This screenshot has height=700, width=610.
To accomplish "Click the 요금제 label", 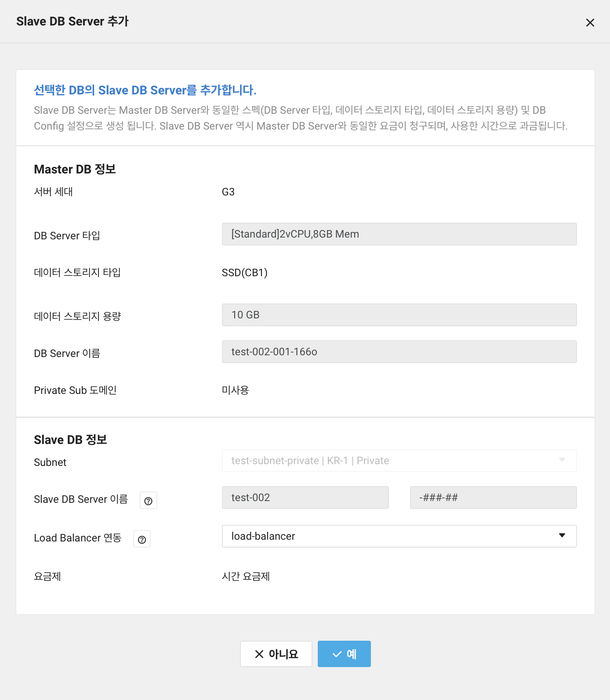I will pos(47,576).
